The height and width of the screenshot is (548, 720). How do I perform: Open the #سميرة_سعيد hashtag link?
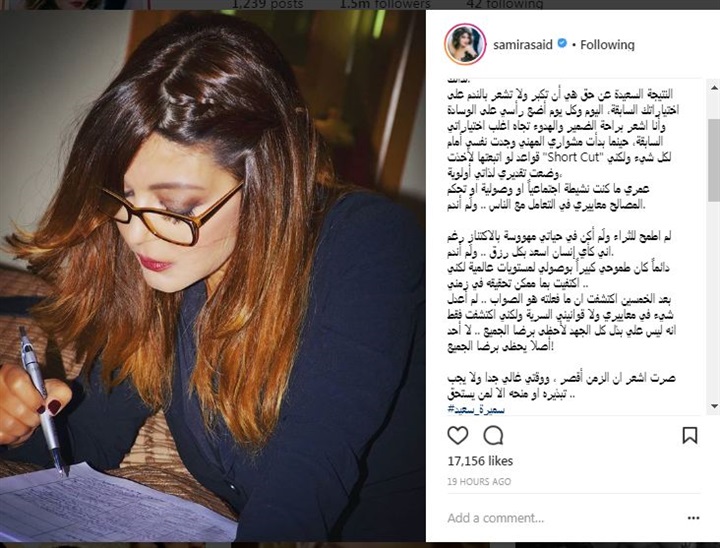[x=476, y=409]
